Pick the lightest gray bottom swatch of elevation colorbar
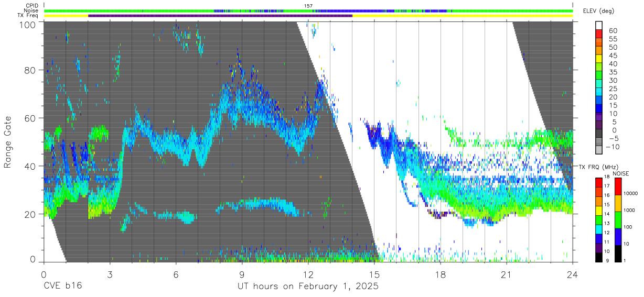Viewport: 644px width, 297px height. tap(600, 151)
